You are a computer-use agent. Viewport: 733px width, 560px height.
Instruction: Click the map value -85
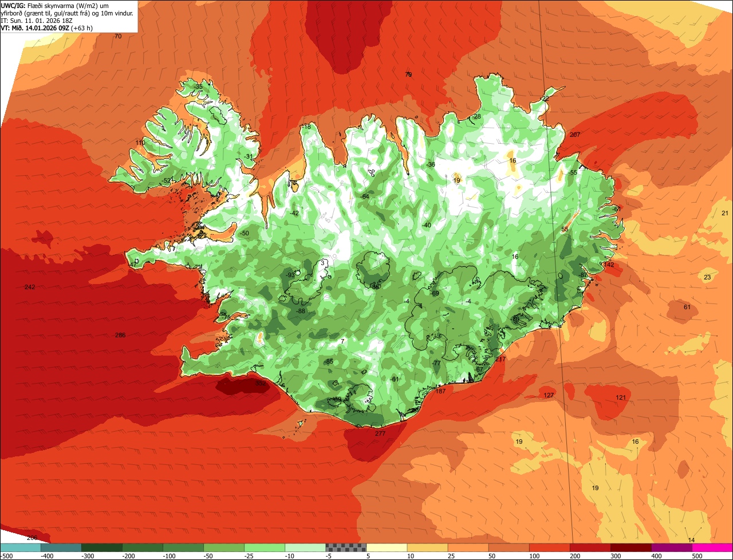(x=329, y=361)
